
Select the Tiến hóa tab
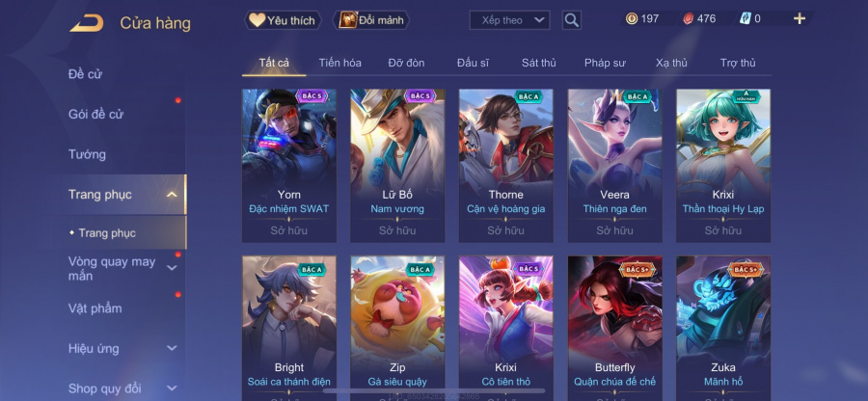pos(339,63)
